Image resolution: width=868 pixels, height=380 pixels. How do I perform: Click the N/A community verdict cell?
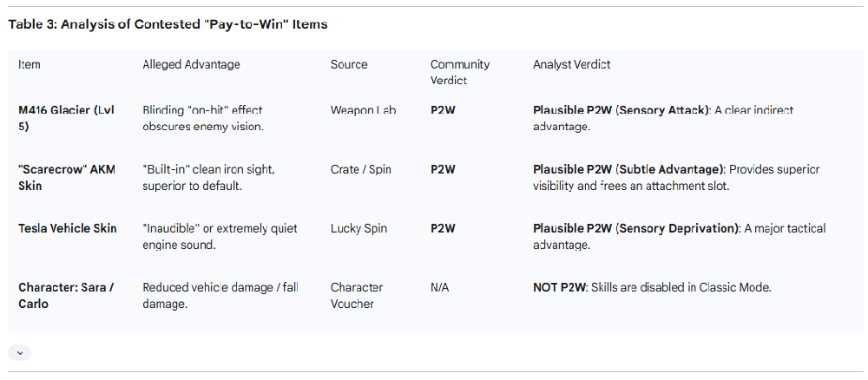(440, 287)
